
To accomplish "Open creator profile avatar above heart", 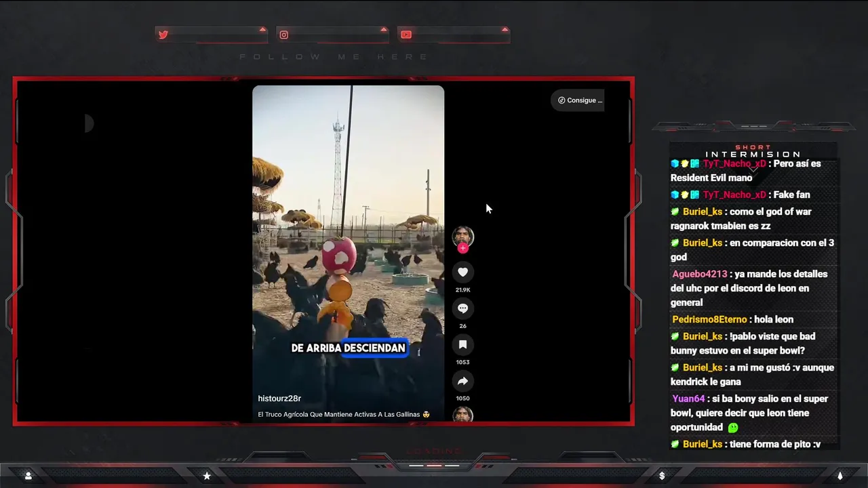I will coord(462,236).
